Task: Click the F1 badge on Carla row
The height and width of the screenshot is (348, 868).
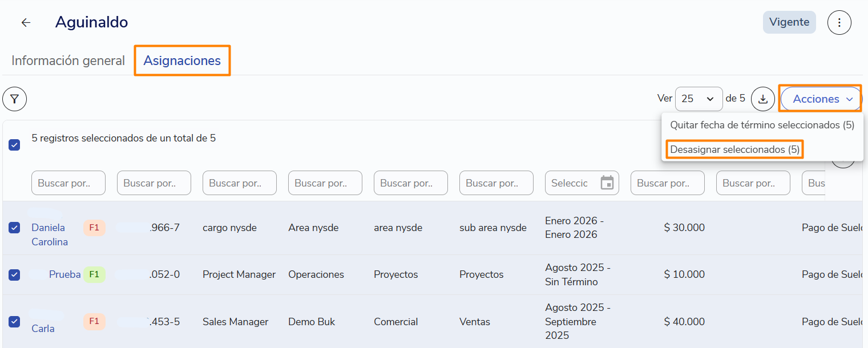Action: click(x=94, y=321)
